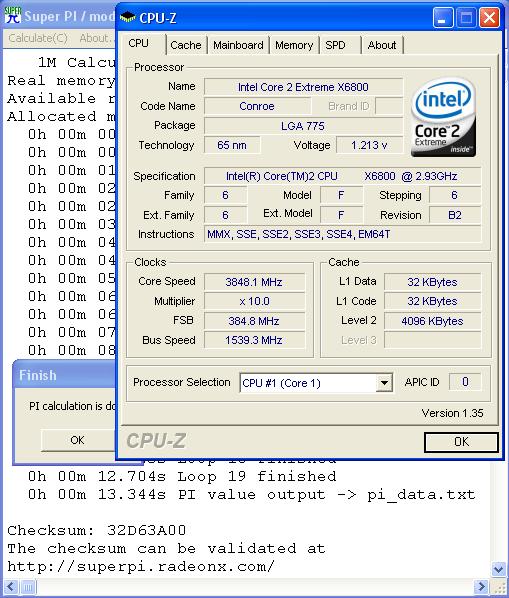This screenshot has height=598, width=509.
Task: Click the Ext. Family value '6'
Action: (225, 215)
